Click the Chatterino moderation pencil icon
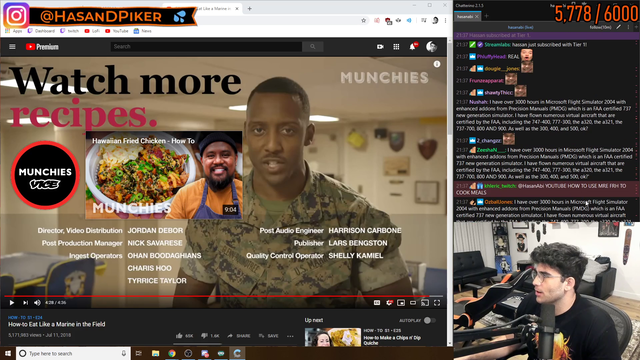Image resolution: width=640 pixels, height=360 pixels. click(x=618, y=27)
